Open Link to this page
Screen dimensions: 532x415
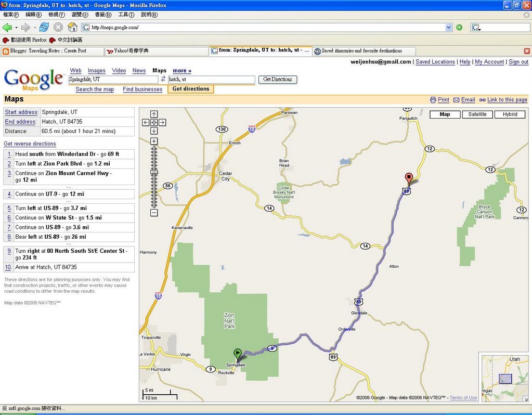[507, 100]
